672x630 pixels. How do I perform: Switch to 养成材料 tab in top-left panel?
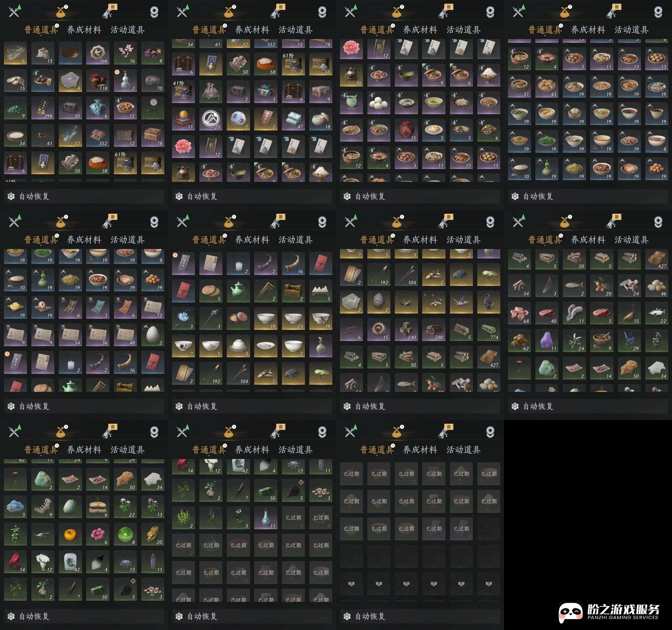pyautogui.click(x=84, y=30)
